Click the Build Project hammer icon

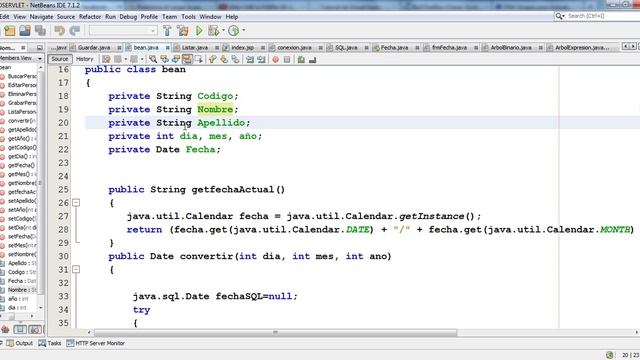[x=167, y=31]
